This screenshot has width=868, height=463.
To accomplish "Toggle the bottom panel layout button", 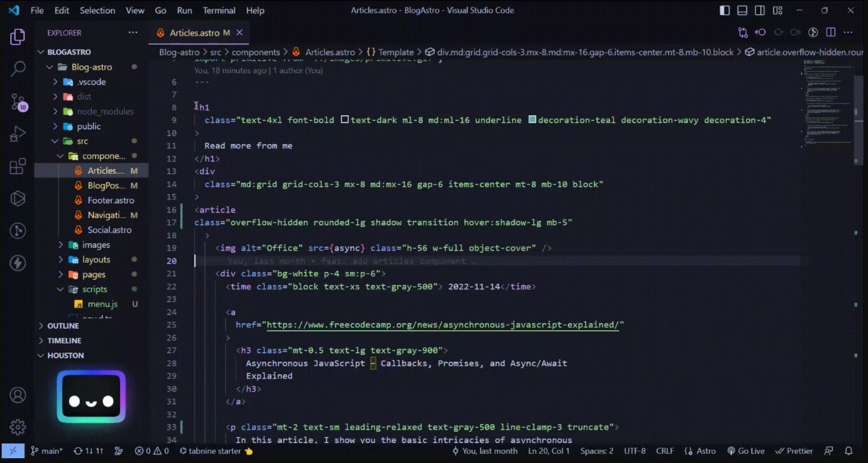I will pos(742,10).
